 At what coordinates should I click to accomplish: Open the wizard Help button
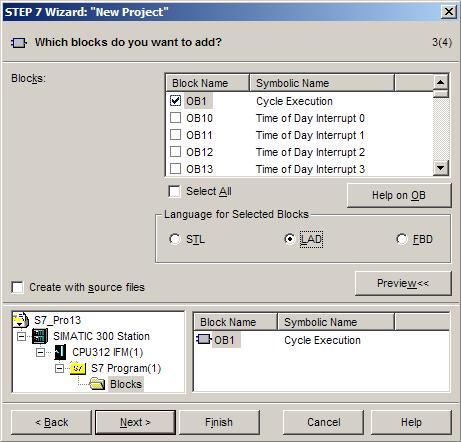click(x=411, y=422)
